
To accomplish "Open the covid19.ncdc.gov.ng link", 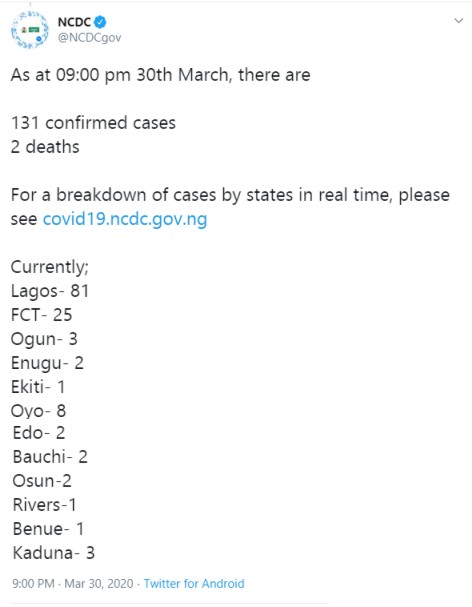I will [125, 219].
